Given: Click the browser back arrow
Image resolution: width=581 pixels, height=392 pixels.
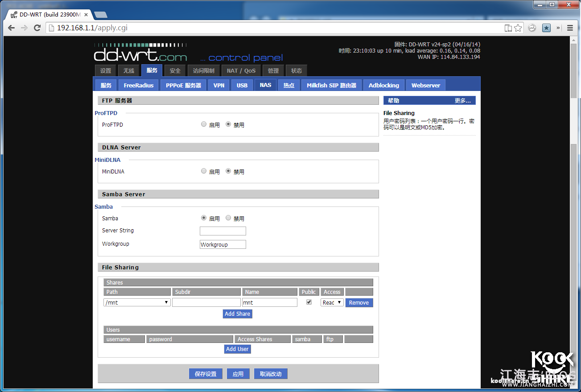Looking at the screenshot, I should (12, 28).
